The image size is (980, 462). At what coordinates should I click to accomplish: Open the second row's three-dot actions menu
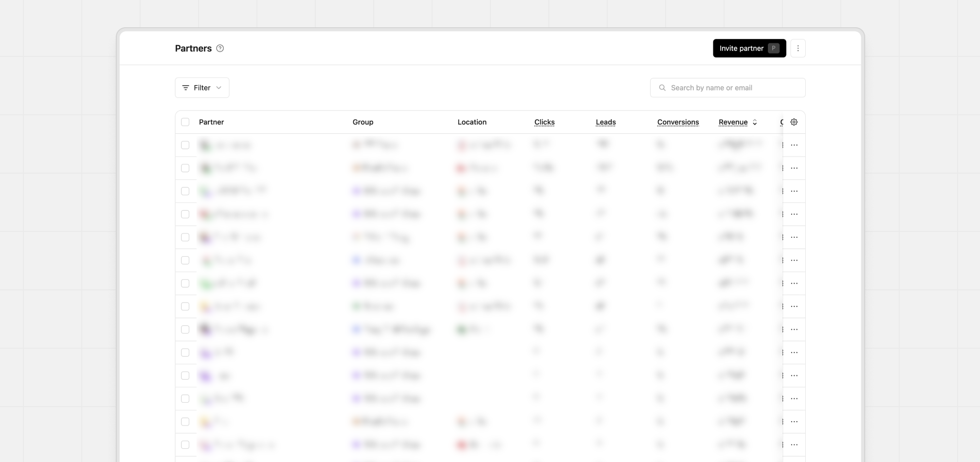click(x=794, y=168)
